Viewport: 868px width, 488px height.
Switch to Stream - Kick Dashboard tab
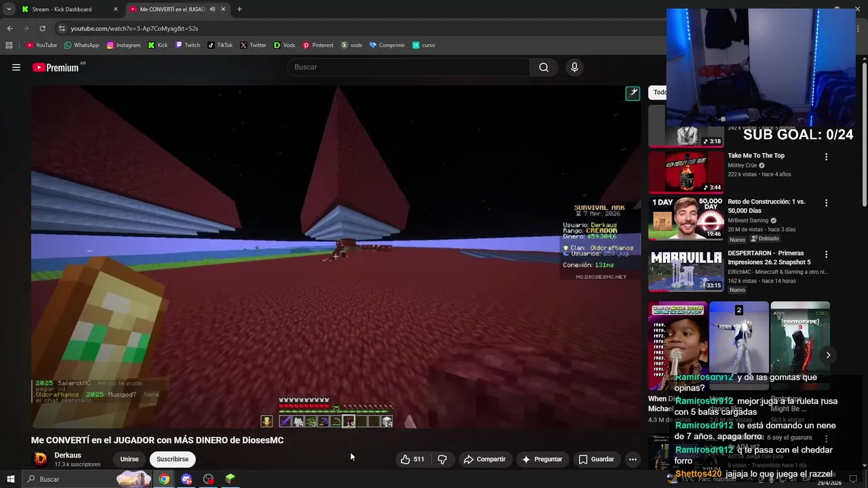point(68,9)
